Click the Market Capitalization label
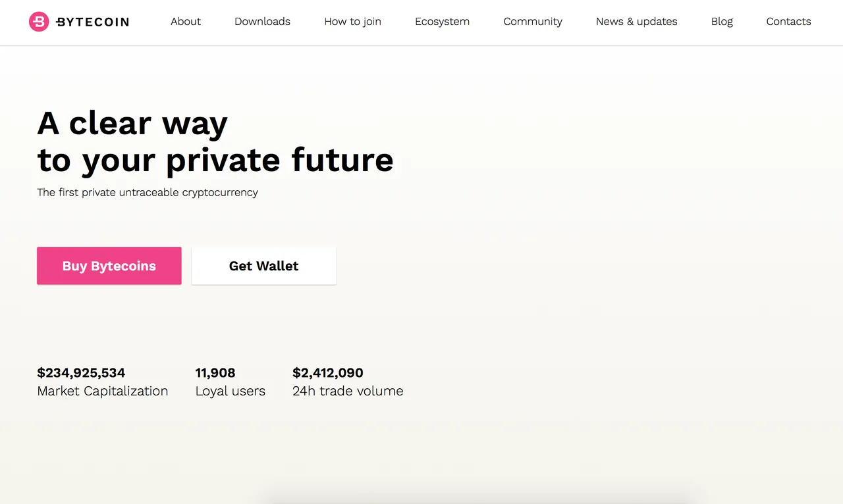843x504 pixels. [103, 391]
